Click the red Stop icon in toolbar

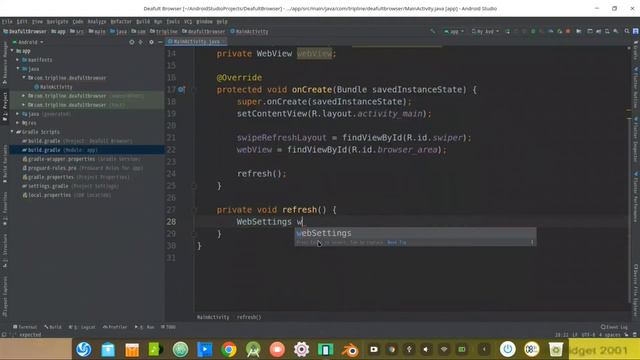(x=568, y=31)
